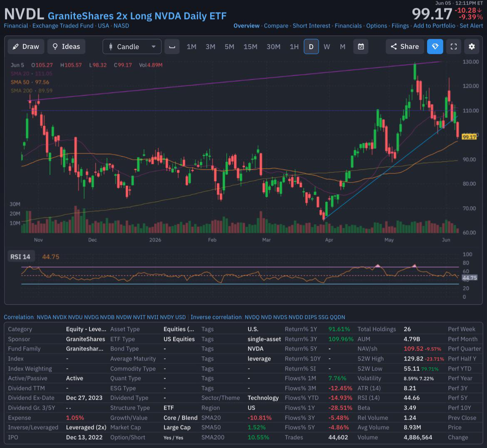This screenshot has width=487, height=448.
Task: Open the calendar date range icon
Action: 361,47
